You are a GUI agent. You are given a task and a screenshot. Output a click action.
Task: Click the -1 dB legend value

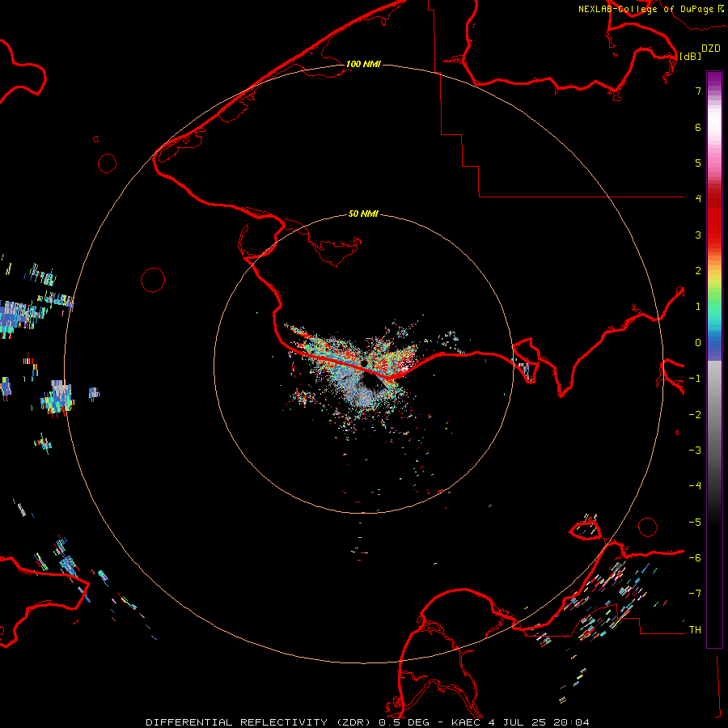click(x=695, y=379)
